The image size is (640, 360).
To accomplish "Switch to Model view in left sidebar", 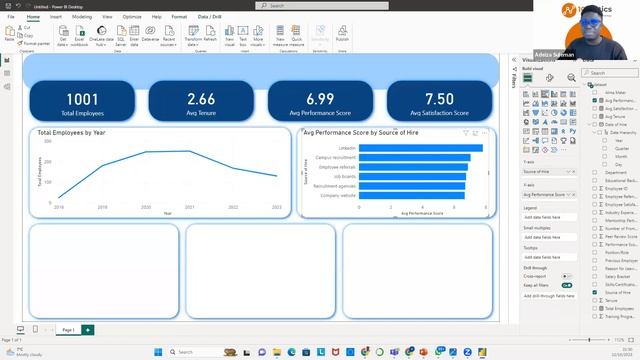I will click(x=7, y=87).
